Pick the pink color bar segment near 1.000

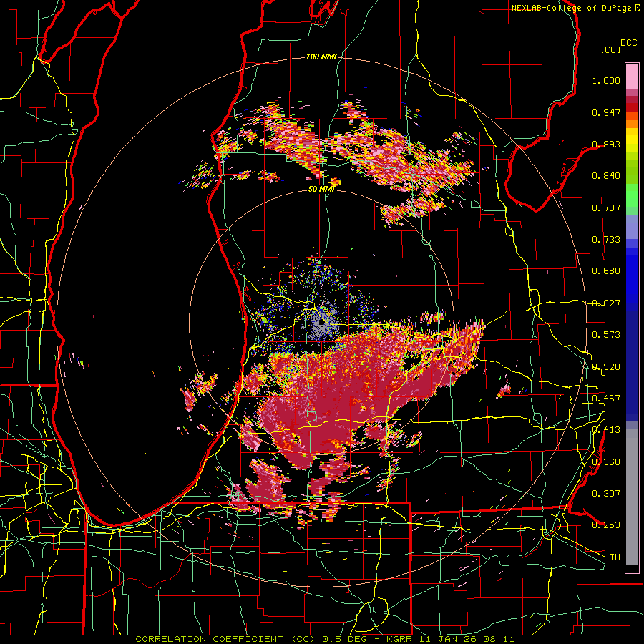(x=632, y=76)
